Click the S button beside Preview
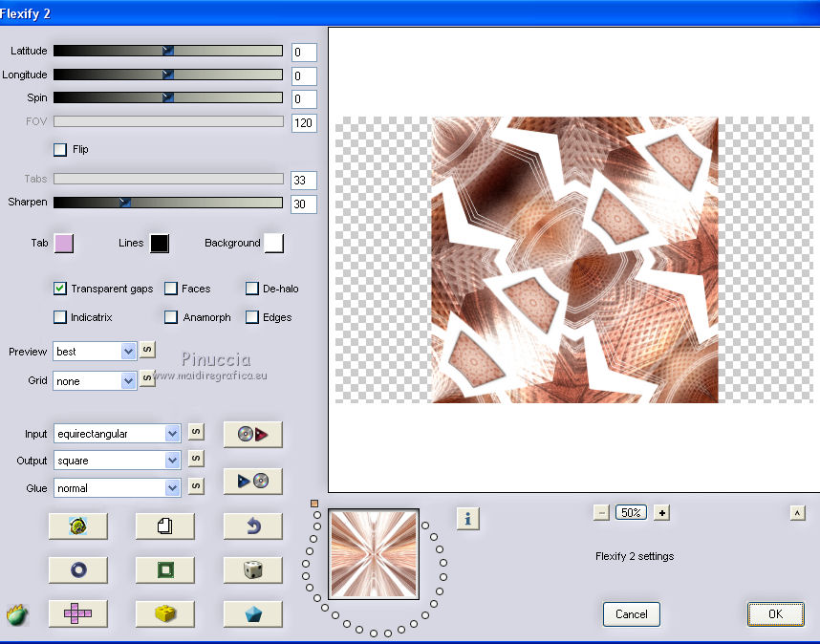This screenshot has width=820, height=644. tap(147, 349)
